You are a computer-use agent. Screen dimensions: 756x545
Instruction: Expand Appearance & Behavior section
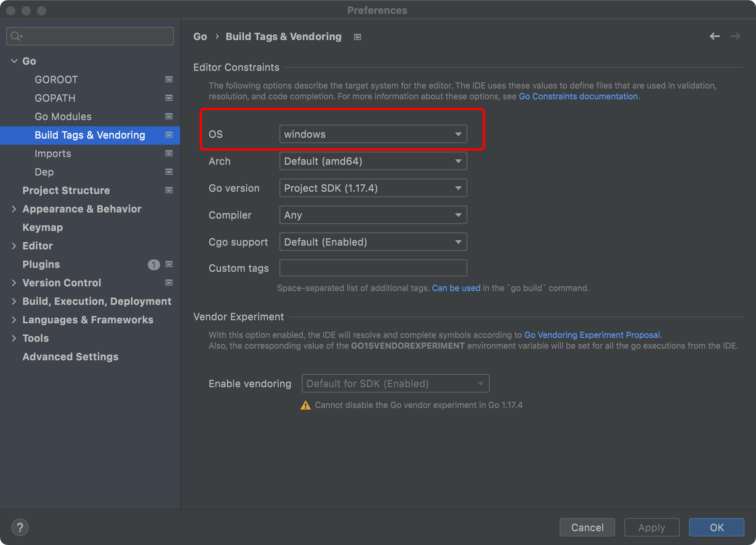click(14, 209)
